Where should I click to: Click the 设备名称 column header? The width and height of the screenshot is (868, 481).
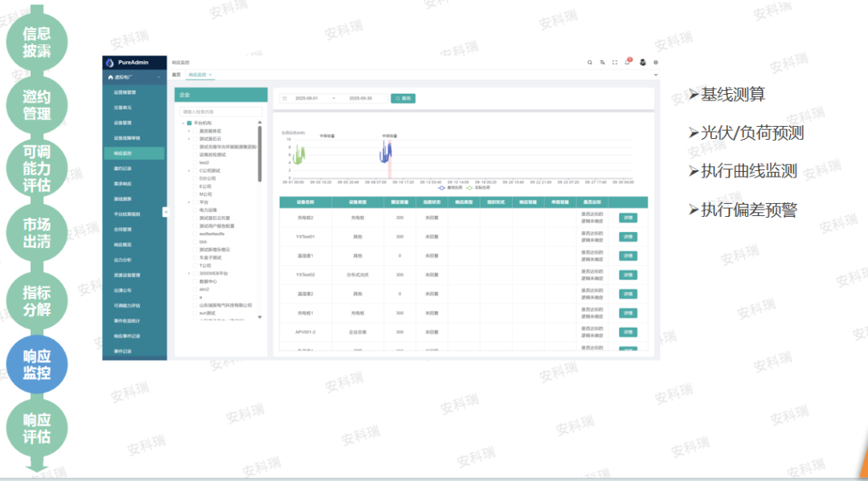click(x=305, y=202)
